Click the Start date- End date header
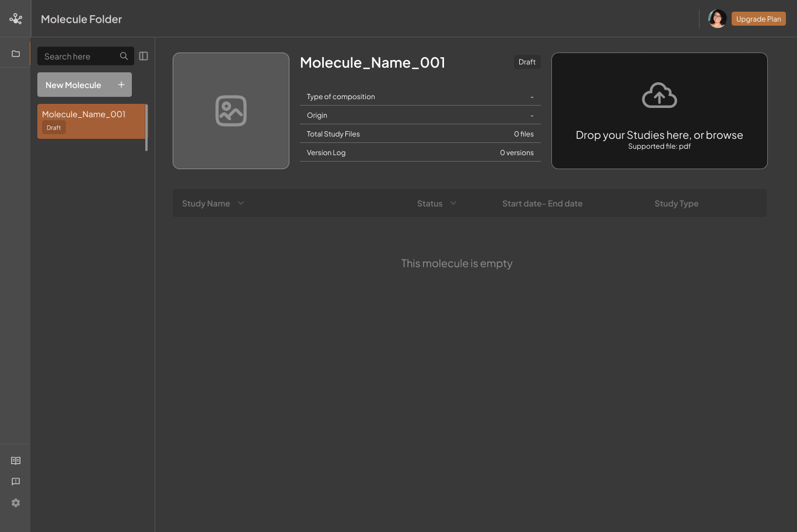 coord(543,204)
